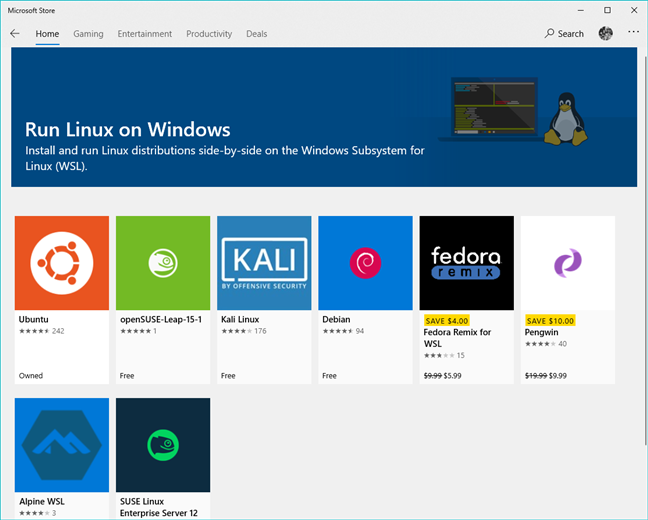
Task: Switch to the Home tab
Action: tap(47, 34)
